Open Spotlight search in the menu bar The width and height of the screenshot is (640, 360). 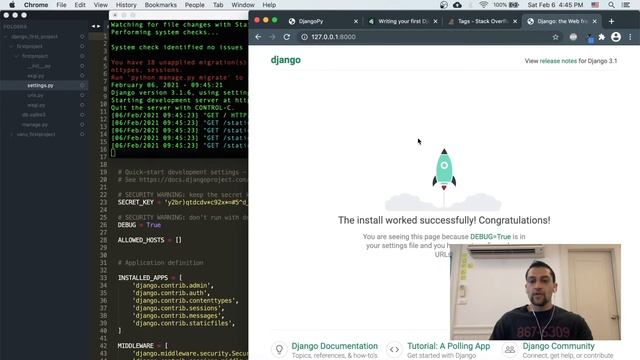pos(611,5)
